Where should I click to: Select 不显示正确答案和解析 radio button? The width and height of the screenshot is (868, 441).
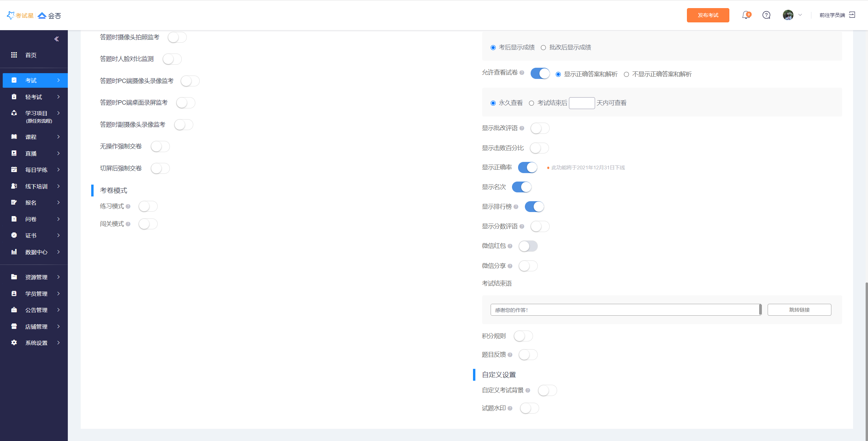pos(626,75)
